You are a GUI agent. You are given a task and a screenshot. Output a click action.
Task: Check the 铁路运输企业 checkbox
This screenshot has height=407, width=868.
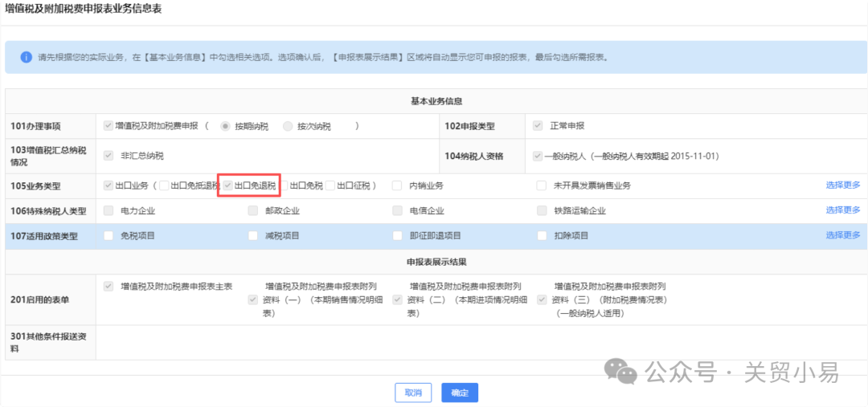[542, 210]
